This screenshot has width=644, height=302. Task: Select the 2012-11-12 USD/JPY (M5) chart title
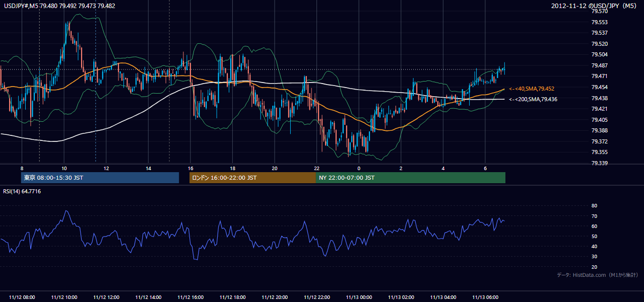coord(595,6)
